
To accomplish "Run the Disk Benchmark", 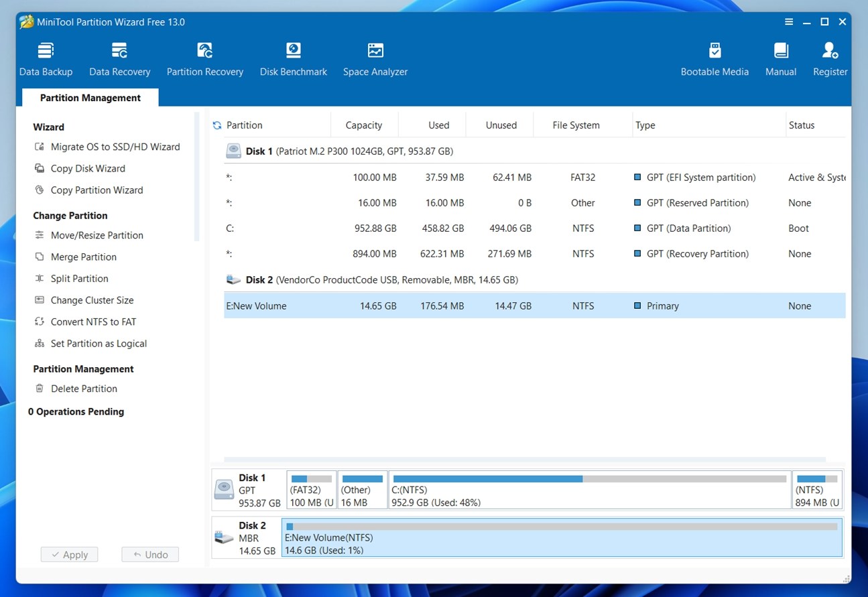I will coord(293,58).
